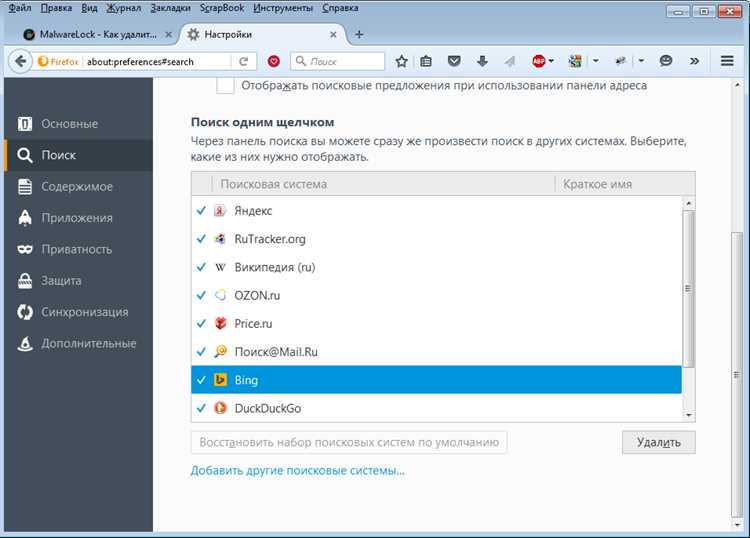This screenshot has width=750, height=538.
Task: Click the downloads arrow icon
Action: [x=482, y=61]
